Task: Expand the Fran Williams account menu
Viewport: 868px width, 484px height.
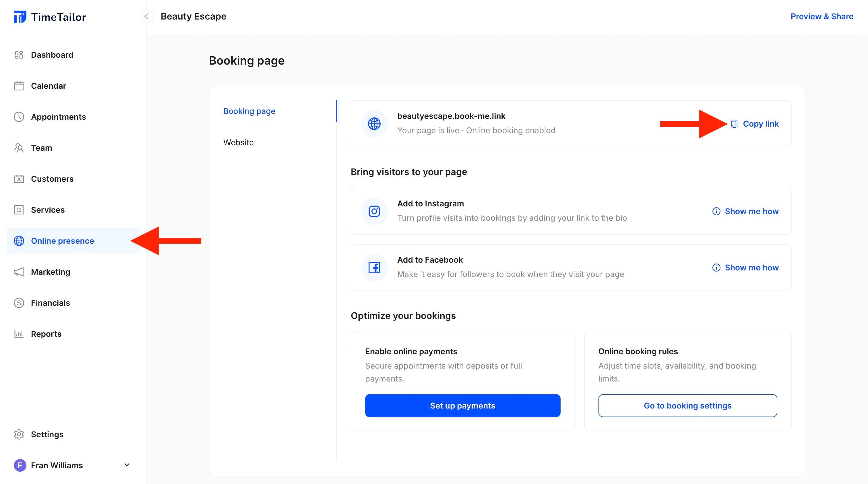Action: click(x=127, y=465)
